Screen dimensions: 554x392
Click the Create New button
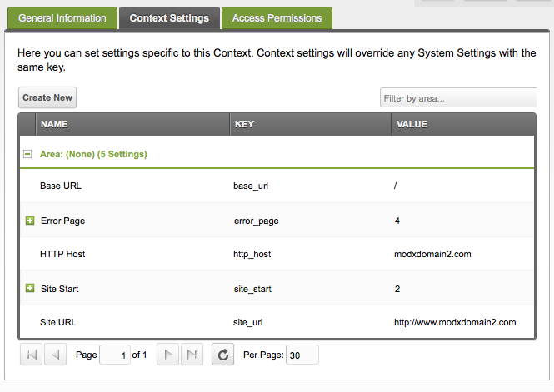coord(47,97)
